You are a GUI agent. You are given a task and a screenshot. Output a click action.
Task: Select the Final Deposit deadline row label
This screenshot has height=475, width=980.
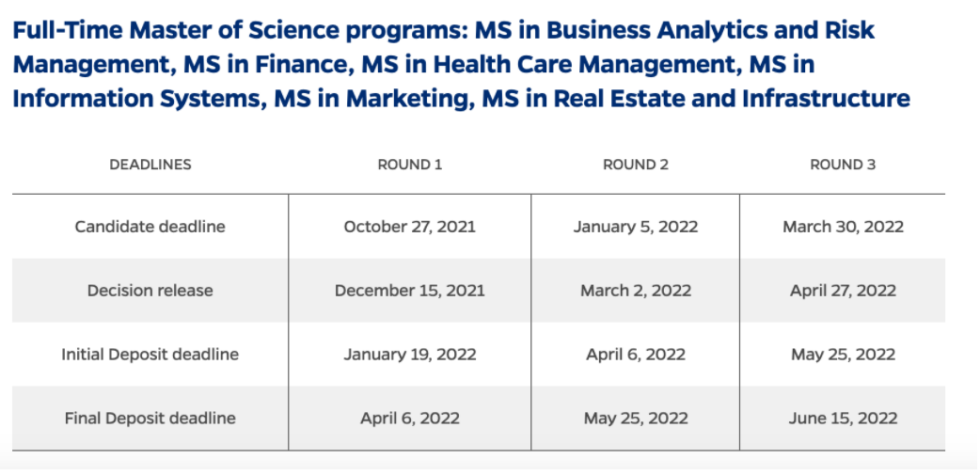150,419
